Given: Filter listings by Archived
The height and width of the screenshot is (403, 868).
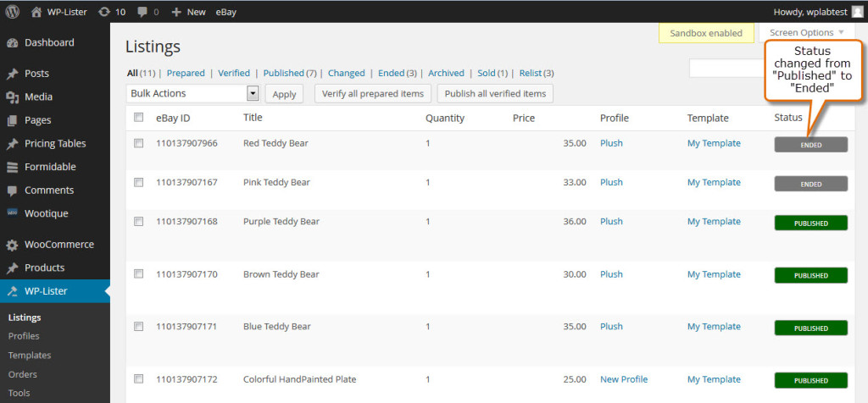Looking at the screenshot, I should (x=446, y=73).
